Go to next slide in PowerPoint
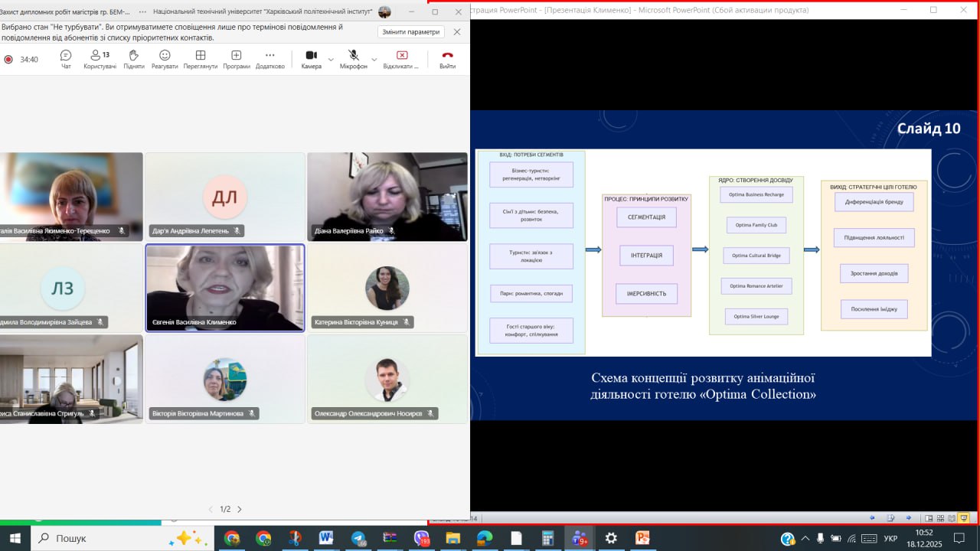The width and height of the screenshot is (980, 551). [909, 518]
